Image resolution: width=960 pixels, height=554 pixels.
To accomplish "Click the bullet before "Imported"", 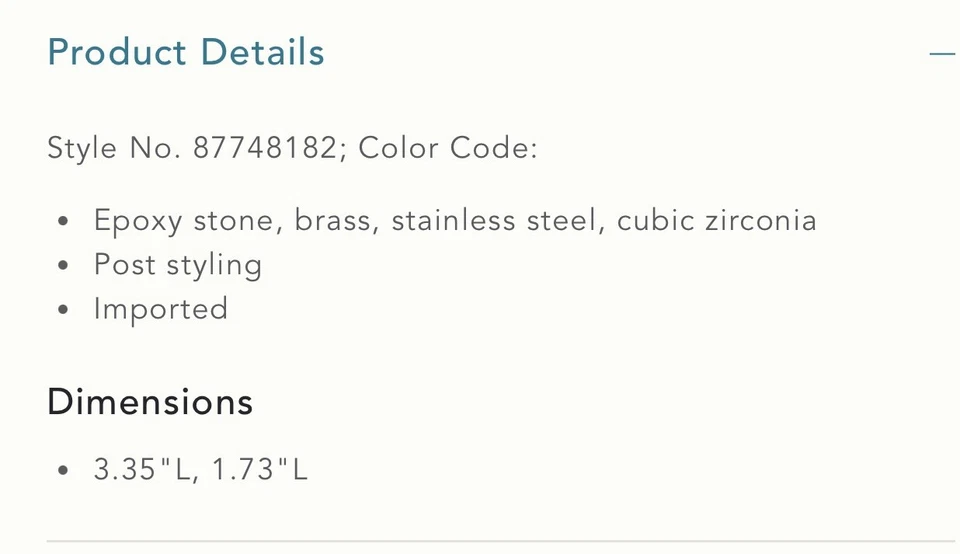I will tap(64, 310).
